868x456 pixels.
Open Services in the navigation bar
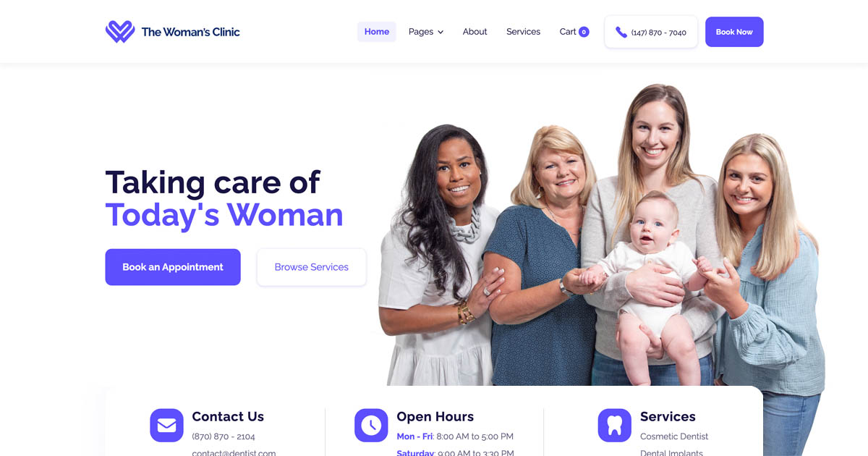(523, 32)
